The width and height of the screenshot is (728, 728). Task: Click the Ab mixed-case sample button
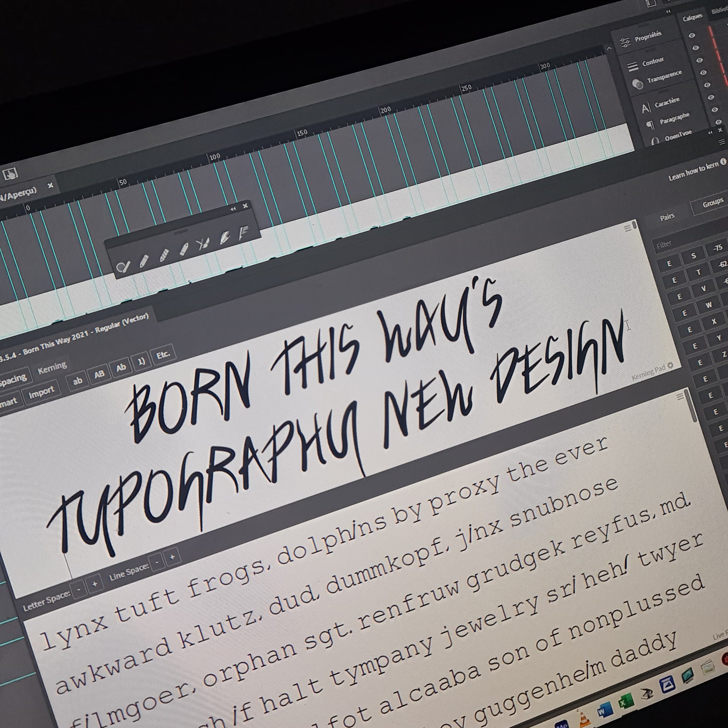(121, 368)
